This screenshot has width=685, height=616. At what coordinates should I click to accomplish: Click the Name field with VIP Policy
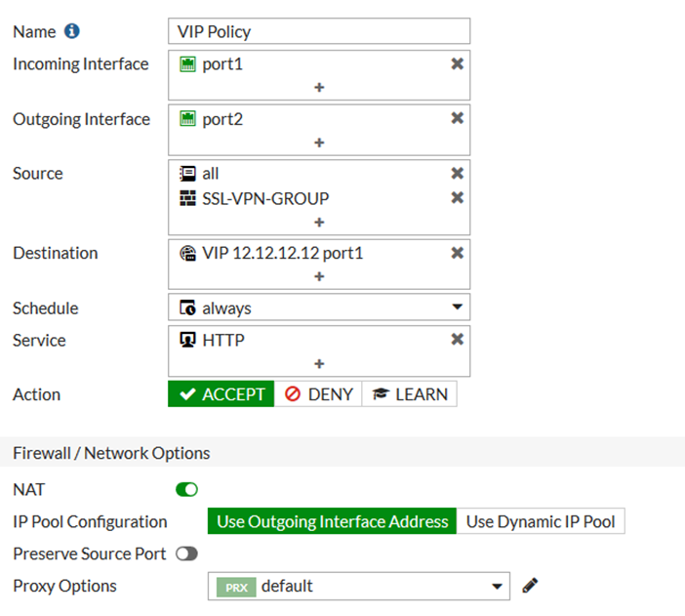pos(319,31)
